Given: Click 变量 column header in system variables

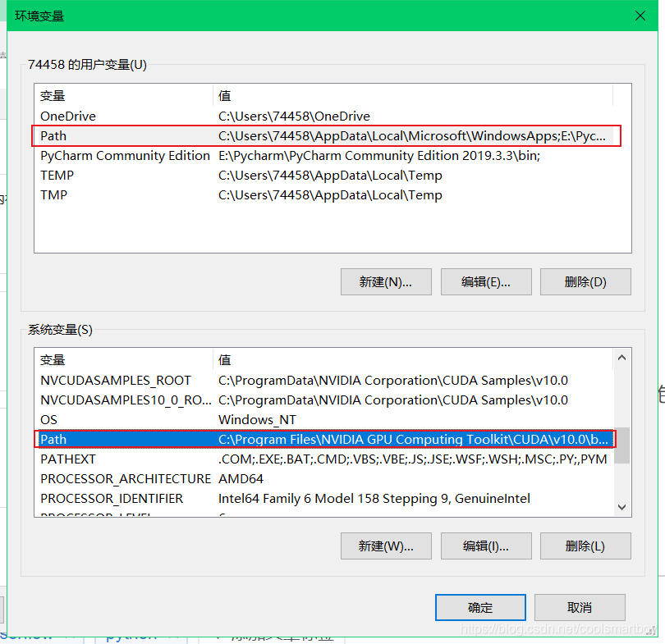Looking at the screenshot, I should [x=123, y=360].
